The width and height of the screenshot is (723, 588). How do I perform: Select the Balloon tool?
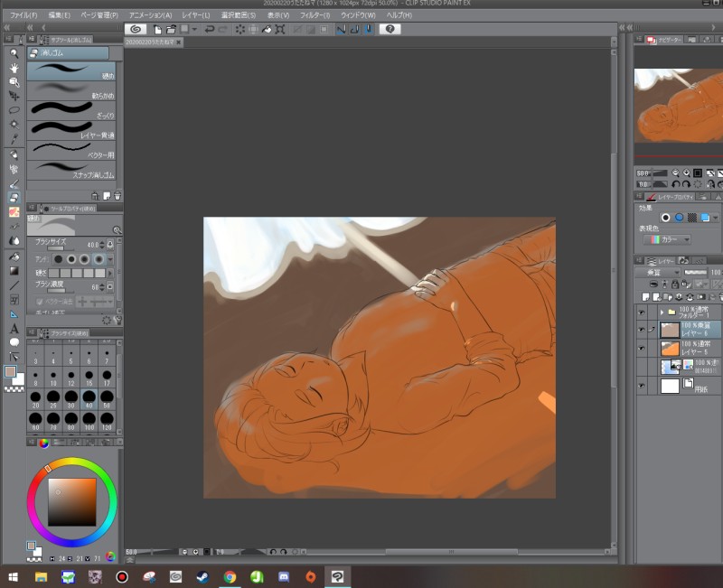(x=14, y=342)
